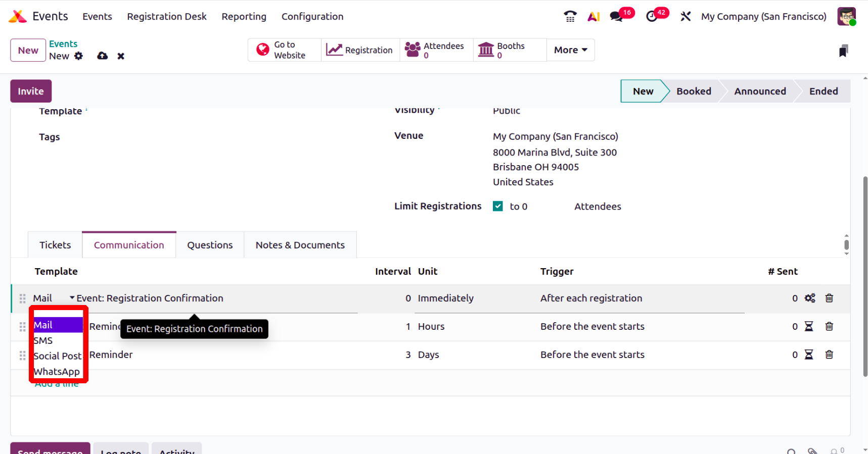Click the VoIP phone icon in top bar
Screen dimensions: 868x454
(x=570, y=17)
